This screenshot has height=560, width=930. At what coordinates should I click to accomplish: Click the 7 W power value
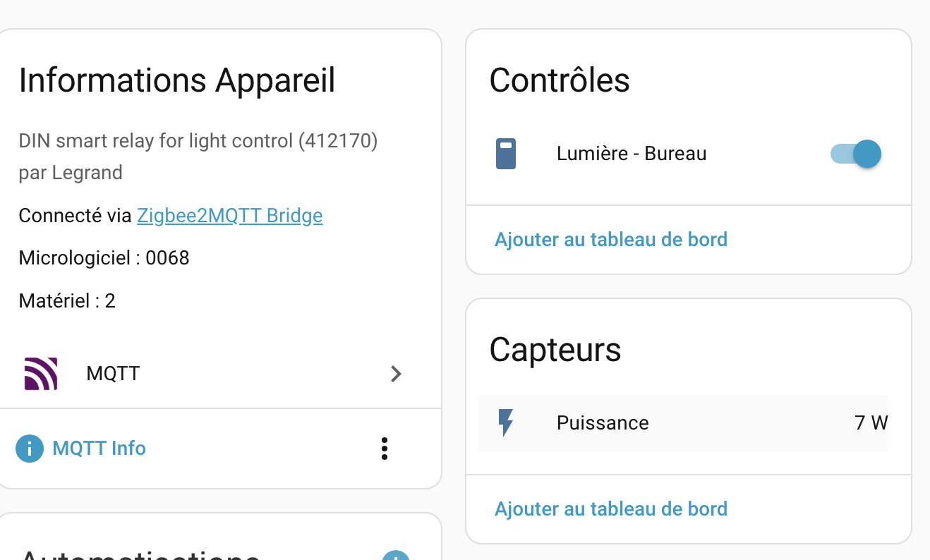coord(870,423)
